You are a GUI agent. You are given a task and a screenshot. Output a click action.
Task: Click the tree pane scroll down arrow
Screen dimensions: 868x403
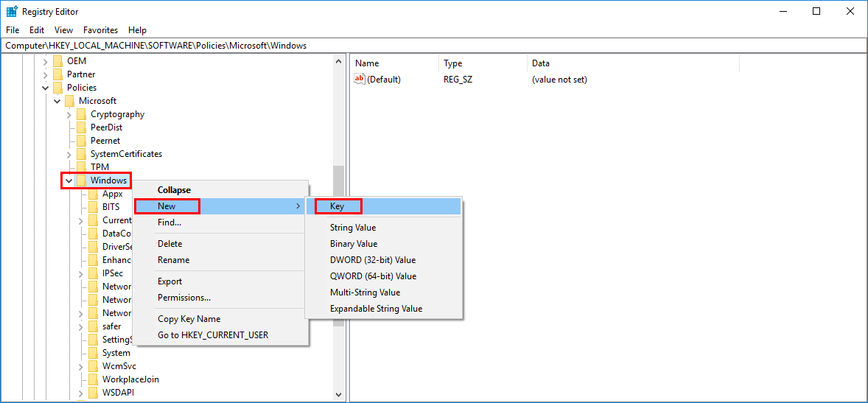(x=338, y=395)
